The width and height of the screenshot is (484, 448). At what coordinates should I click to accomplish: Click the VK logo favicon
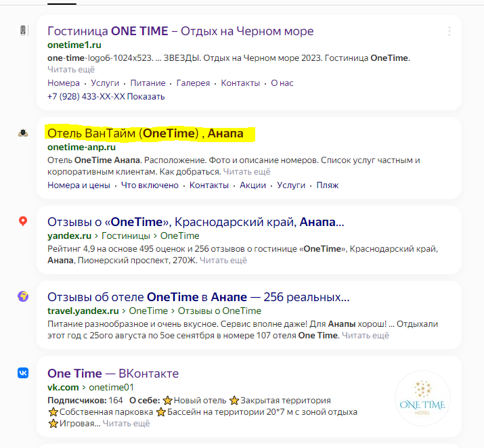[23, 373]
